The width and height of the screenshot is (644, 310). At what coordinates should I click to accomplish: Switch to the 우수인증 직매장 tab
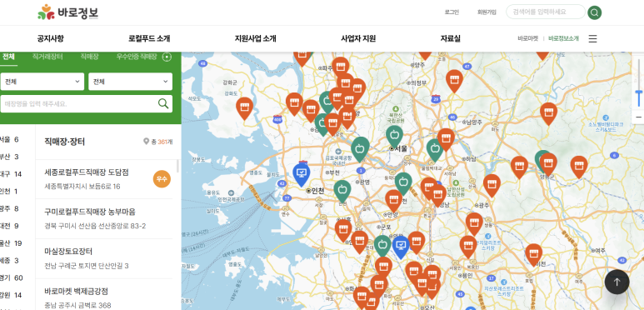pos(137,57)
